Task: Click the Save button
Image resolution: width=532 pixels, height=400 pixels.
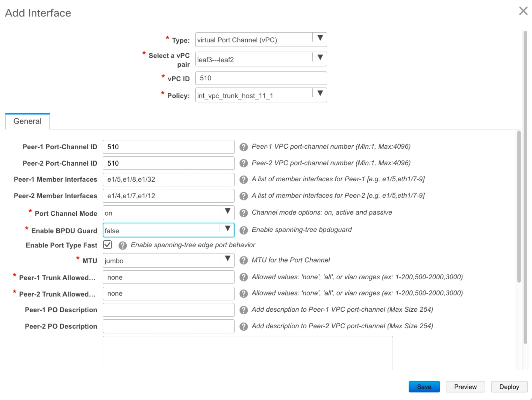Action: [424, 387]
